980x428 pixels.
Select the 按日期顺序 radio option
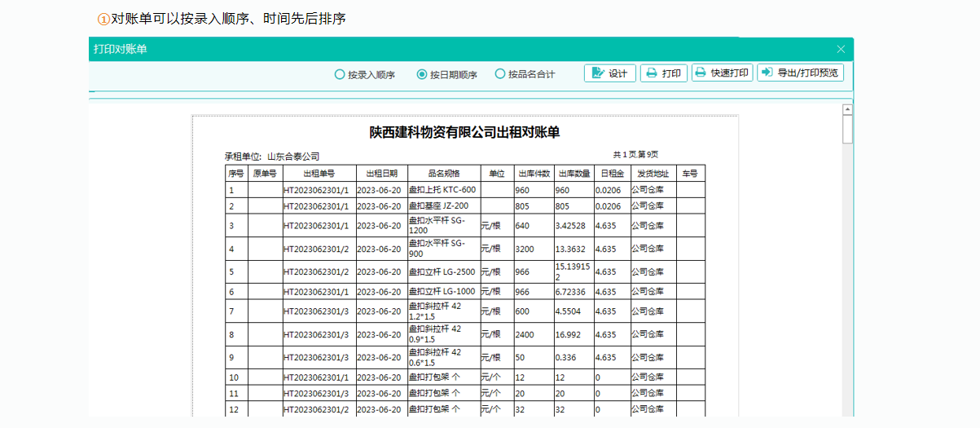tap(446, 74)
